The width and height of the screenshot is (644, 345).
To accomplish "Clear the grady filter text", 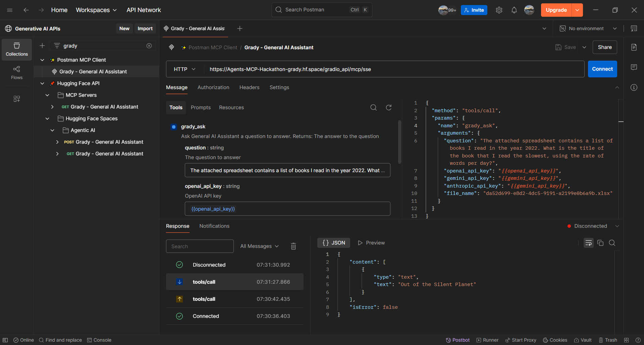I will (149, 46).
